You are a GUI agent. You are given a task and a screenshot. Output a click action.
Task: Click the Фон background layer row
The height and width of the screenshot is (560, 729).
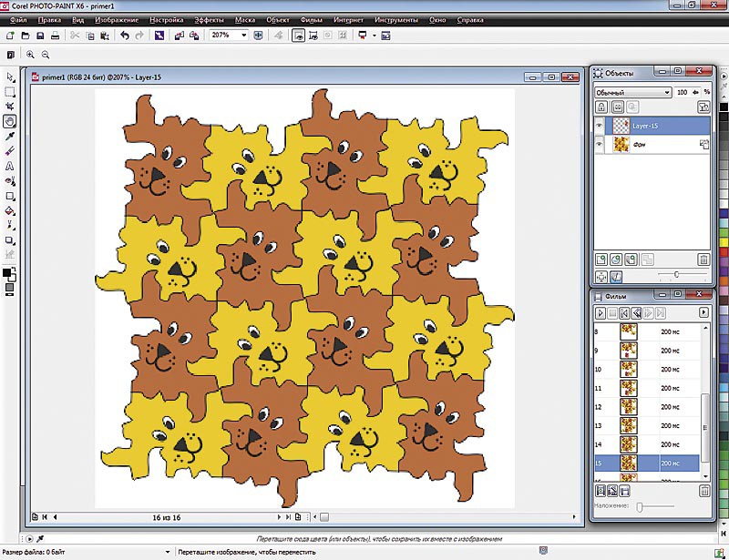tap(652, 145)
